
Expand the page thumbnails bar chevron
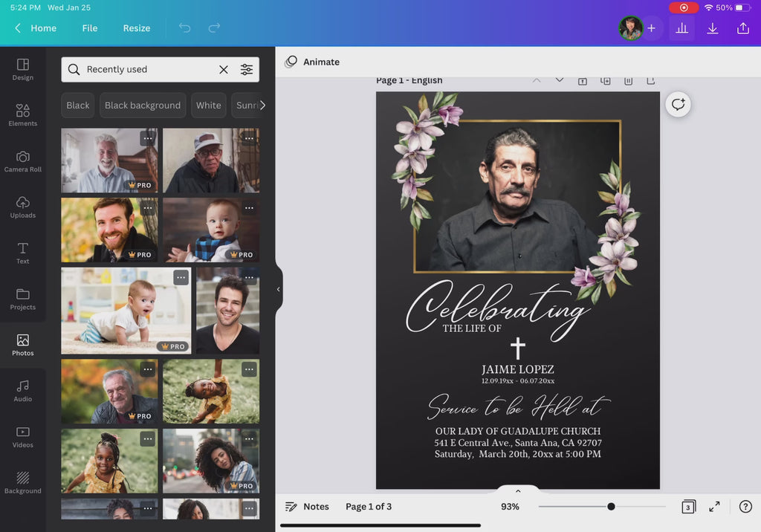coord(518,490)
